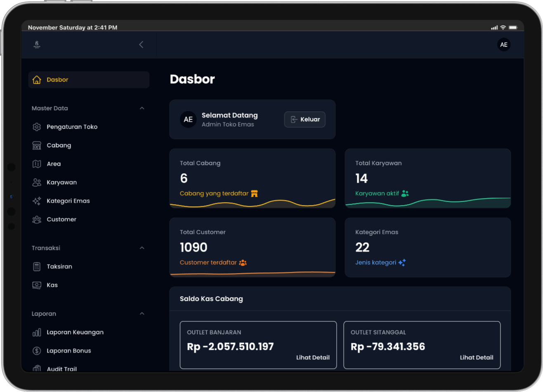The height and width of the screenshot is (392, 543).
Task: Click the Taksiran calculator icon
Action: (37, 267)
